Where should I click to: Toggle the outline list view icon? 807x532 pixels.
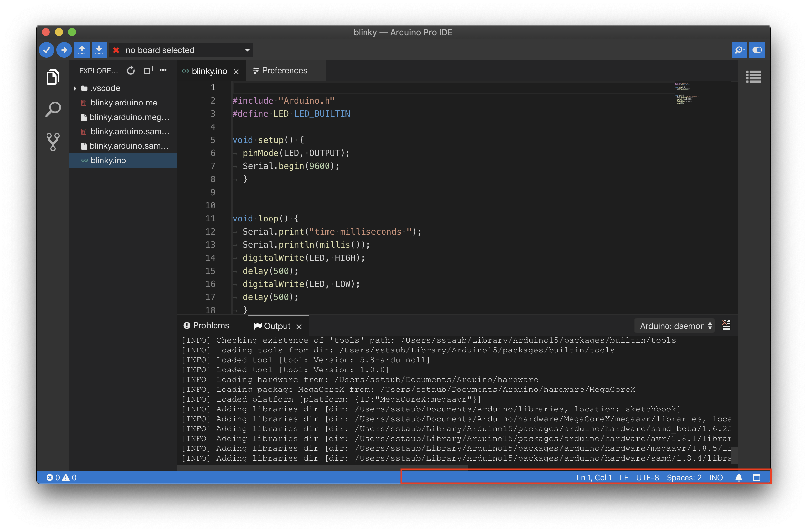pos(753,77)
